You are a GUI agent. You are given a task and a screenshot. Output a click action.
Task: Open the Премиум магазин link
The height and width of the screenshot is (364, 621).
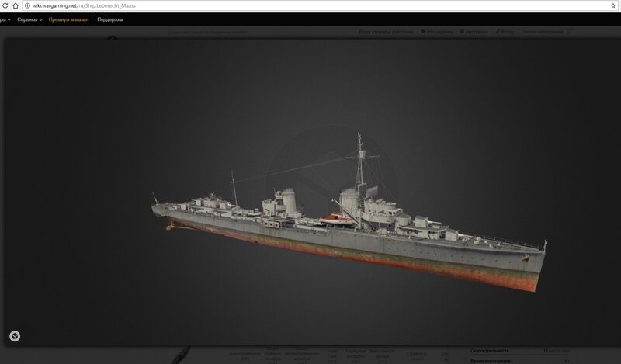click(x=68, y=19)
